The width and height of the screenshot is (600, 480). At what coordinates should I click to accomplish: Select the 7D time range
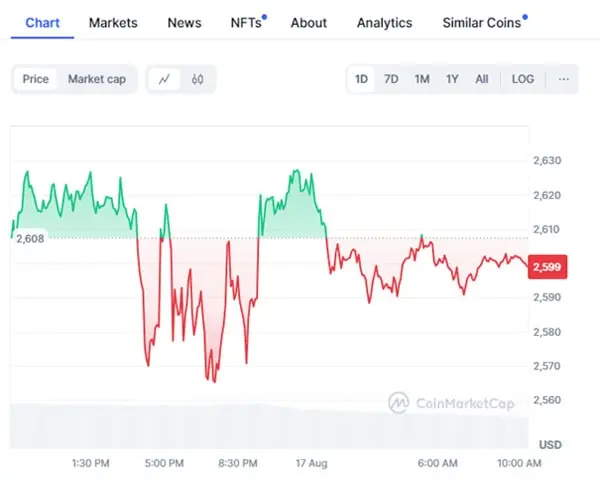click(391, 79)
